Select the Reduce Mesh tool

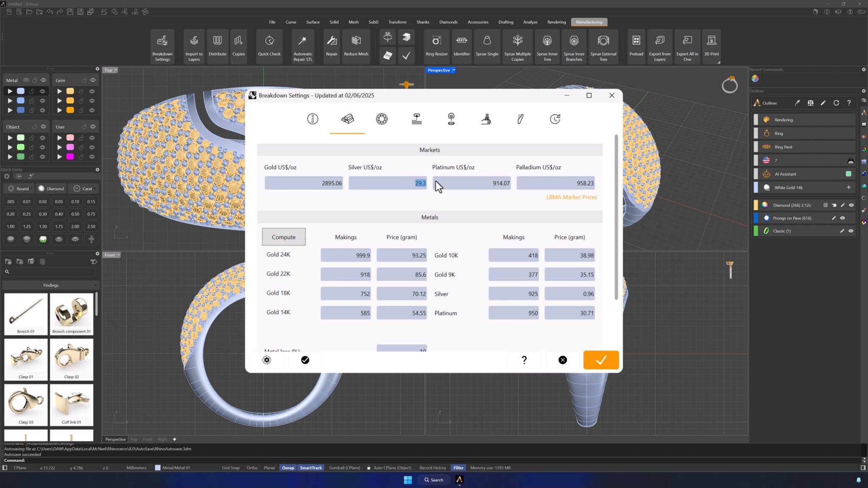[x=356, y=46]
